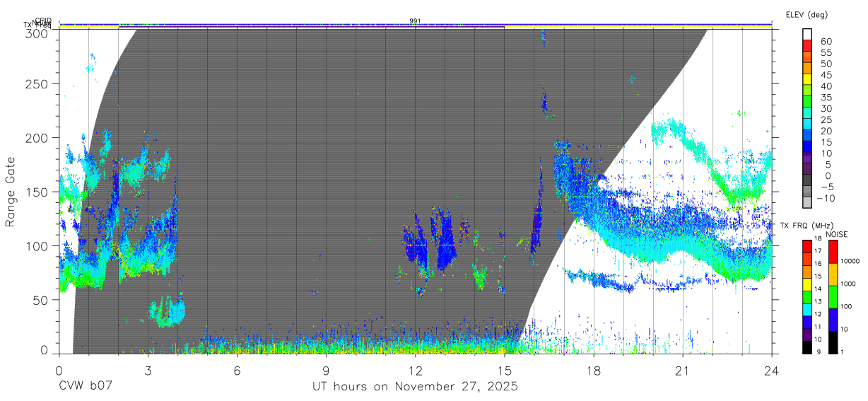Click the red 55–60 degree ELEV swatch
Viewport: 868px width, 401px height.
click(x=808, y=47)
